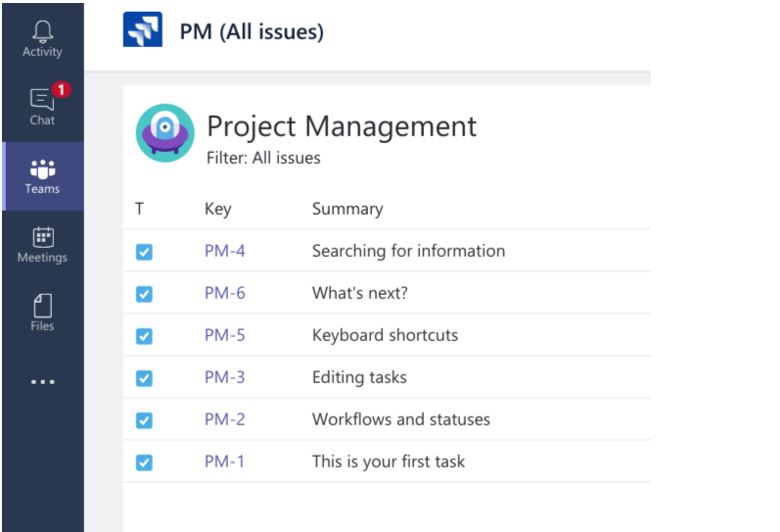Open issue link PM-4
780x532 pixels.
pyautogui.click(x=225, y=251)
